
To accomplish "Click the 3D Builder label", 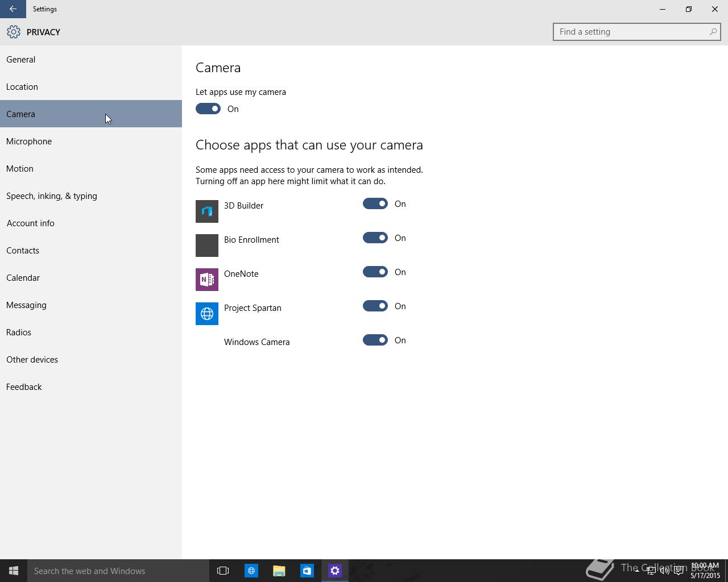I will (x=243, y=206).
